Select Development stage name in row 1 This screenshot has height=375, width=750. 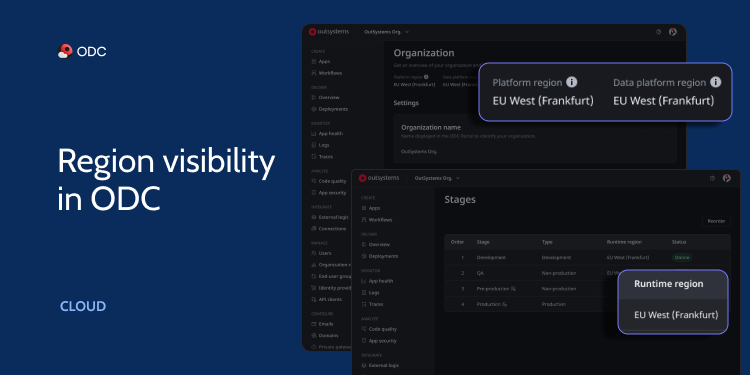tap(491, 257)
